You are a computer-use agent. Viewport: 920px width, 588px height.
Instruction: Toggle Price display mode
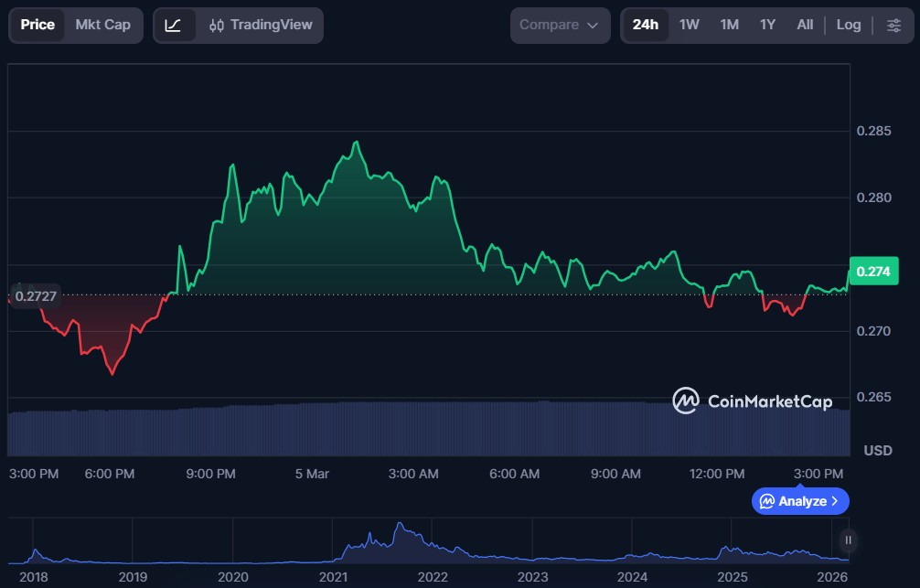tap(37, 25)
